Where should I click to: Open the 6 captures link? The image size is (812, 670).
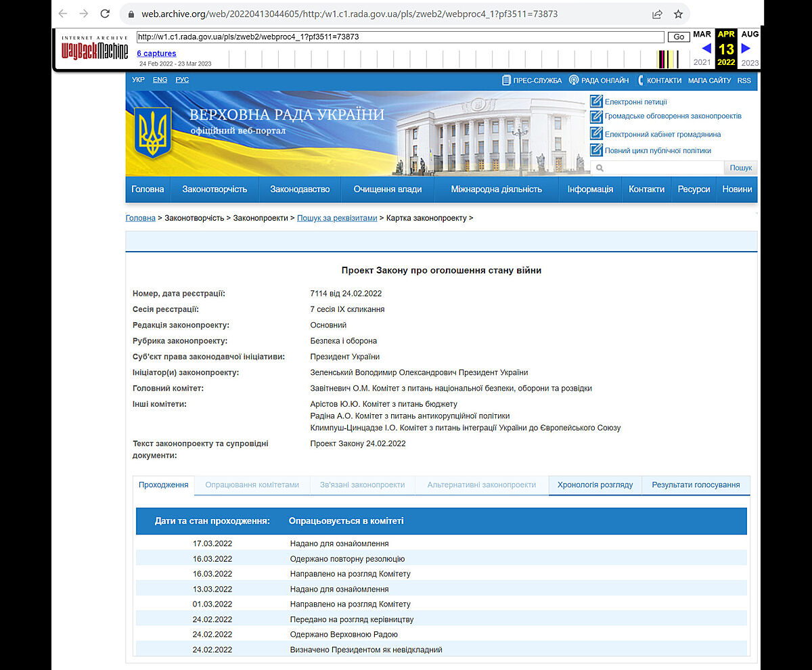coord(156,53)
